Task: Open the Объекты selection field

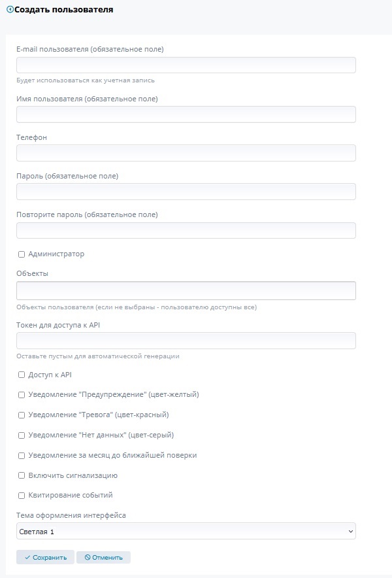Action: tap(186, 290)
